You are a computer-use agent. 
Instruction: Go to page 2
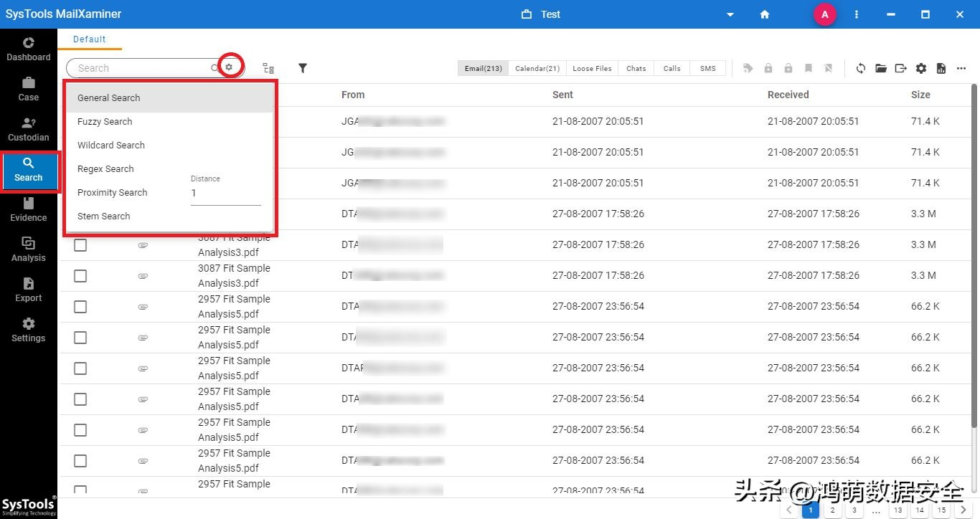832,510
